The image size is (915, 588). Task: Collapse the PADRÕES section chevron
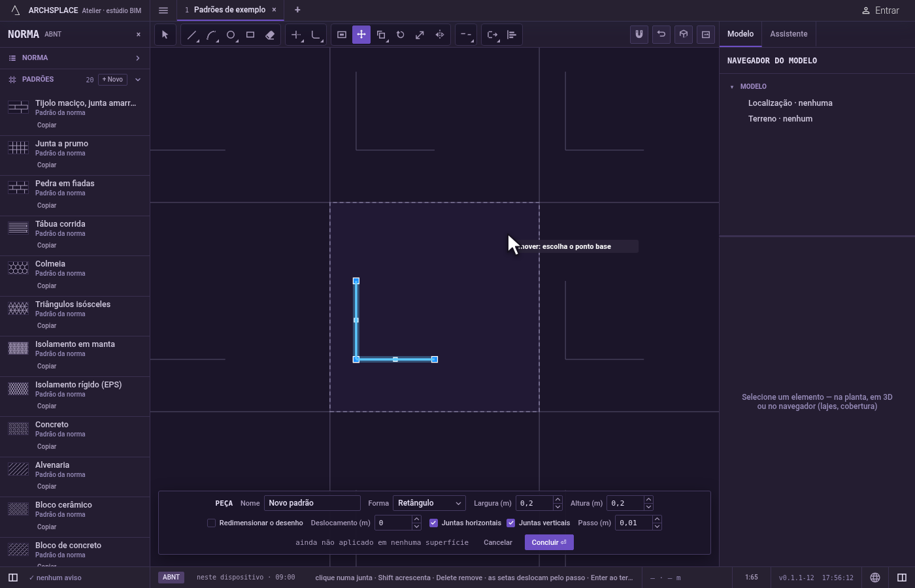138,80
